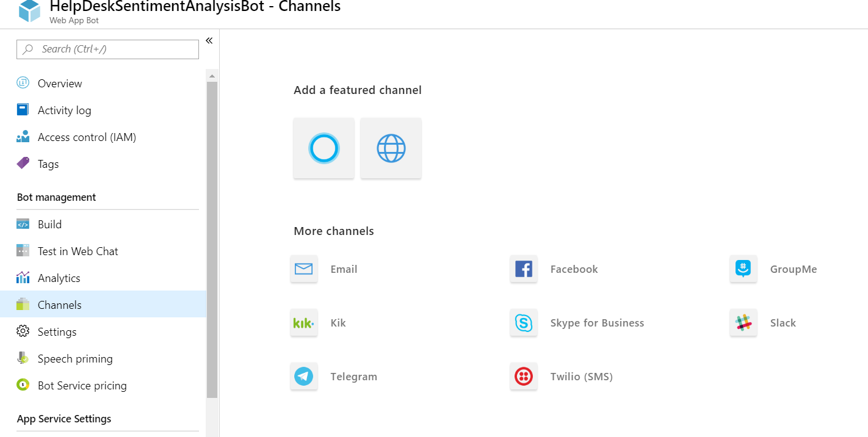Screen dimensions: 868x437
Task: Click the Slack channel icon
Action: [743, 323]
